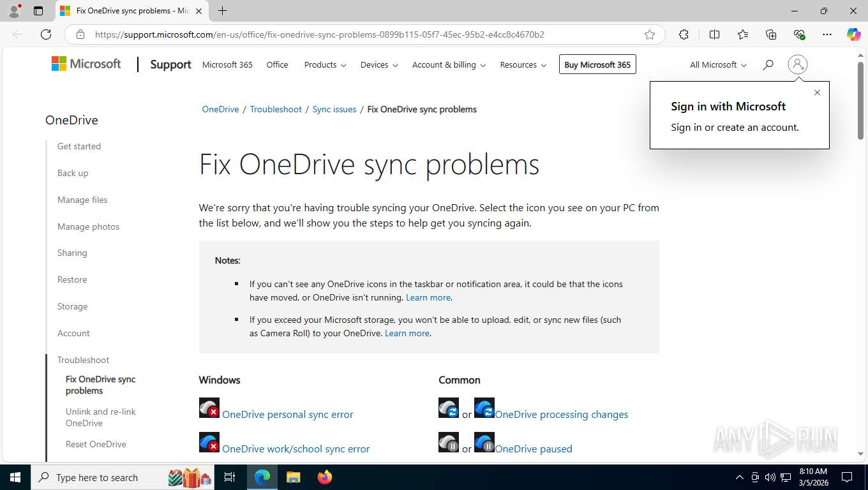Open OneDrive processing changes link
868x490 pixels.
pyautogui.click(x=562, y=414)
